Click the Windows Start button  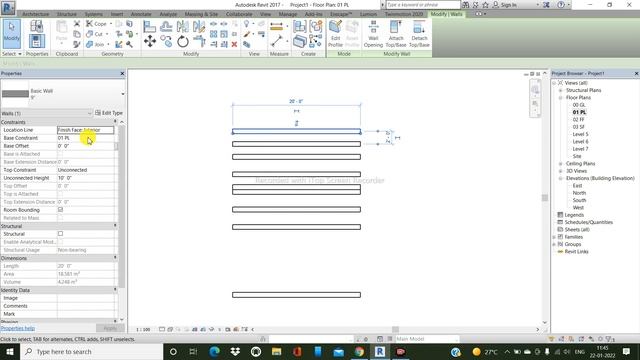pyautogui.click(x=9, y=351)
